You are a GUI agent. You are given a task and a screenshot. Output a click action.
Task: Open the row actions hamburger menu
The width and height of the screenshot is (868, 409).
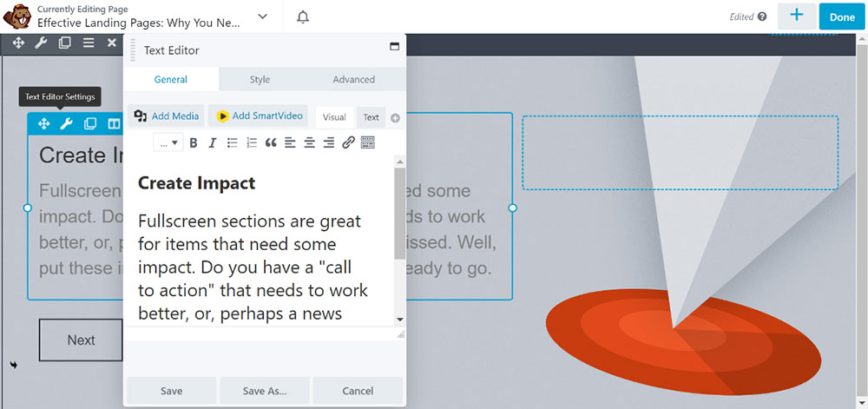tap(89, 43)
